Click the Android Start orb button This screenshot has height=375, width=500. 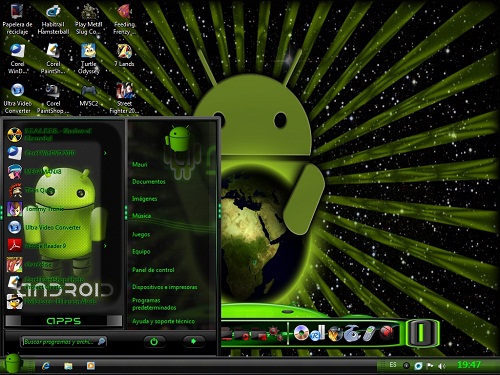(x=13, y=363)
